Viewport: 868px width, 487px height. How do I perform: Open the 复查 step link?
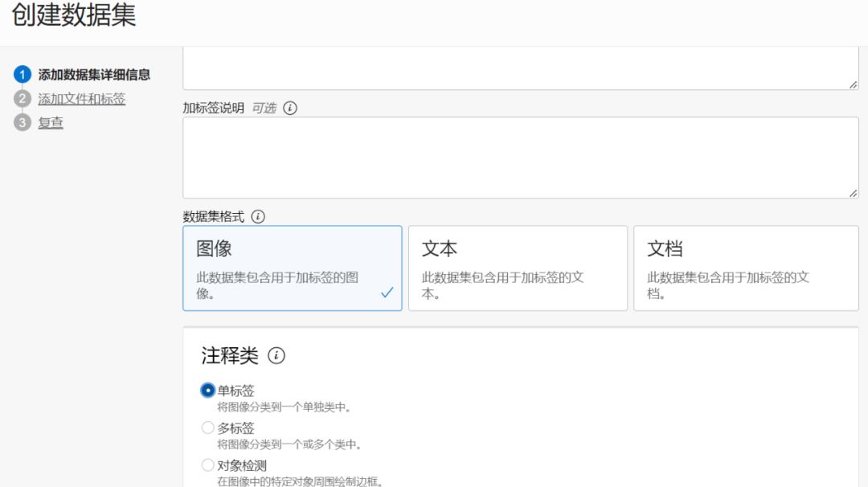(x=51, y=122)
